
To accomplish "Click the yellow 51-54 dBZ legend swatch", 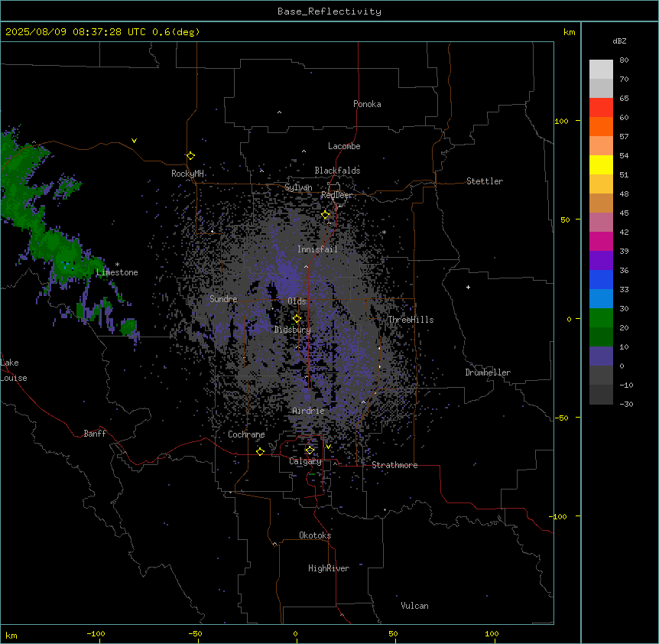I will pos(601,164).
